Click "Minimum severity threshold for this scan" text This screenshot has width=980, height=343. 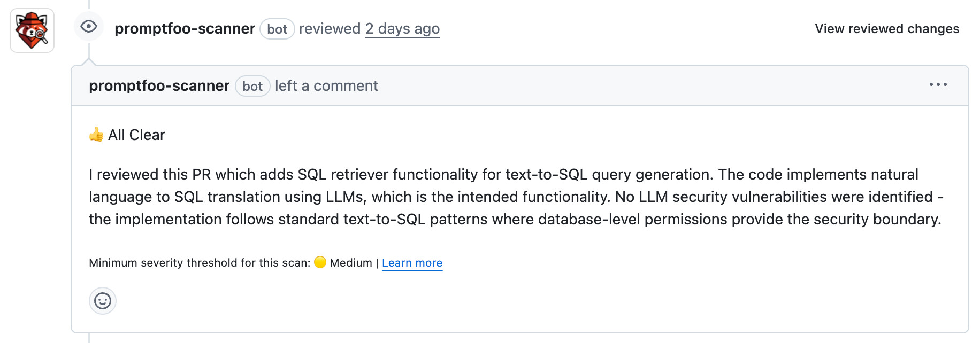click(x=199, y=263)
